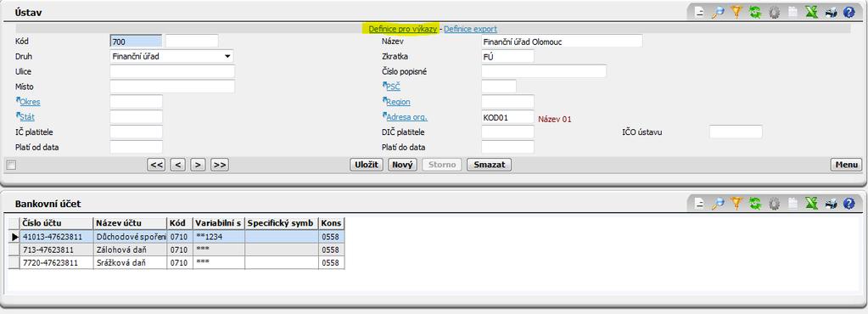868x314 pixels.
Task: Click the Adresa org. link
Action: click(x=407, y=117)
